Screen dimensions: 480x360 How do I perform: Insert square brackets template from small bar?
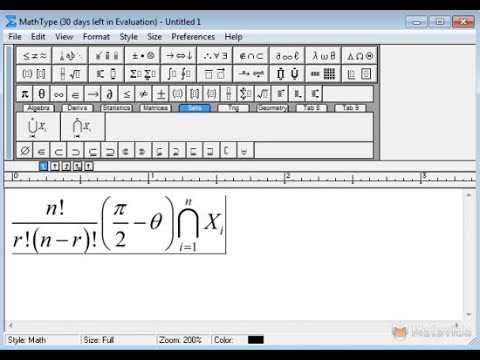click(195, 94)
